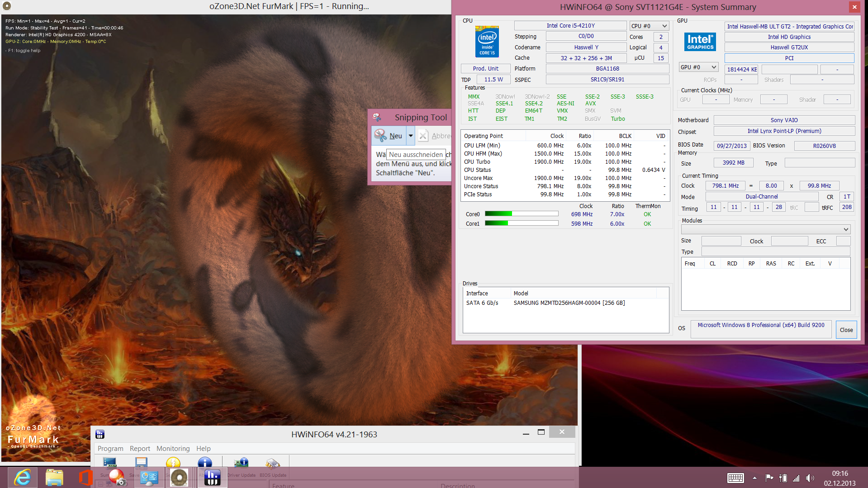Open Summary from the HWiNFO64 toolbar

click(x=109, y=462)
